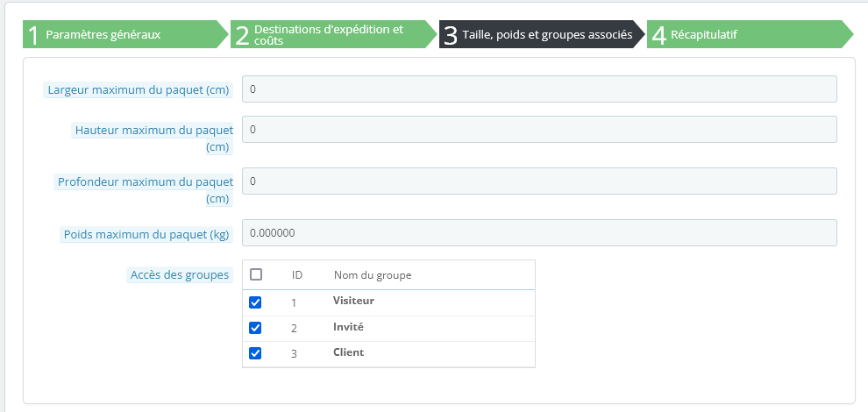Click the Accès des groupes label
This screenshot has width=868, height=412.
click(x=180, y=275)
